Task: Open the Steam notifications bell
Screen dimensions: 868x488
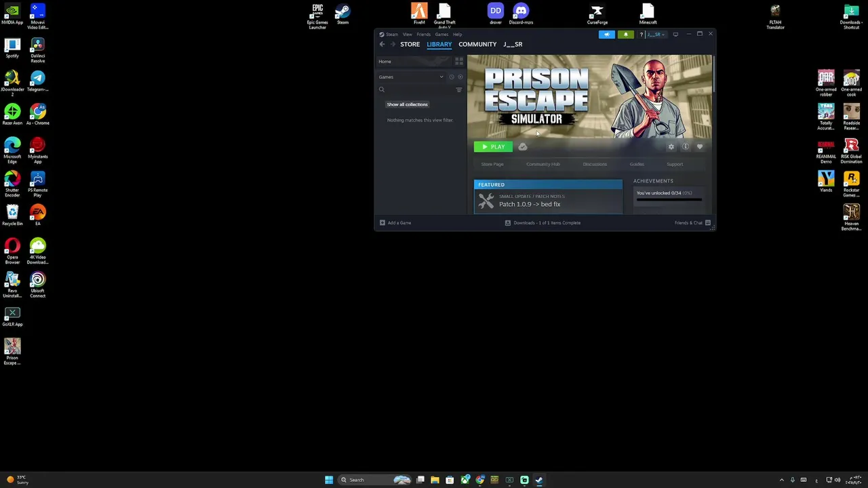Action: (x=625, y=35)
